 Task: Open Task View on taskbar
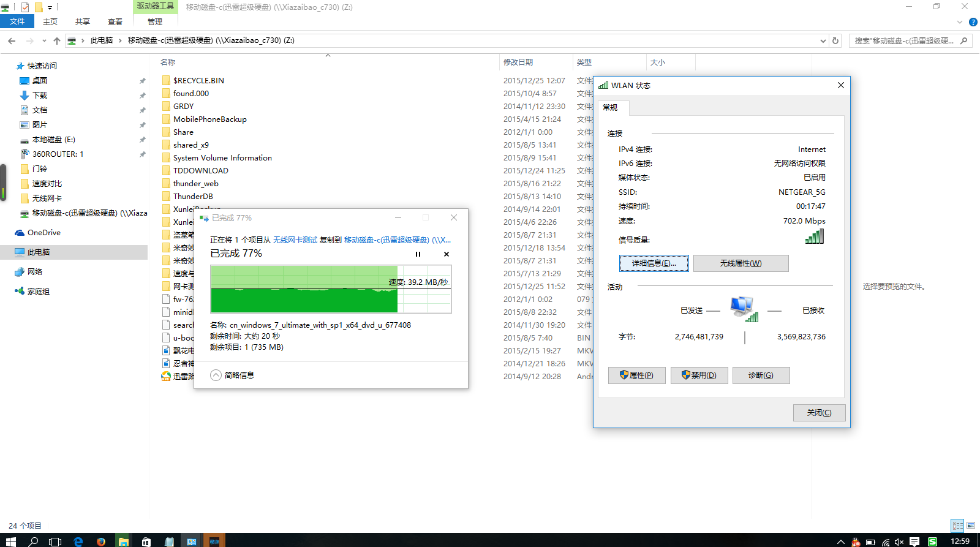point(55,541)
